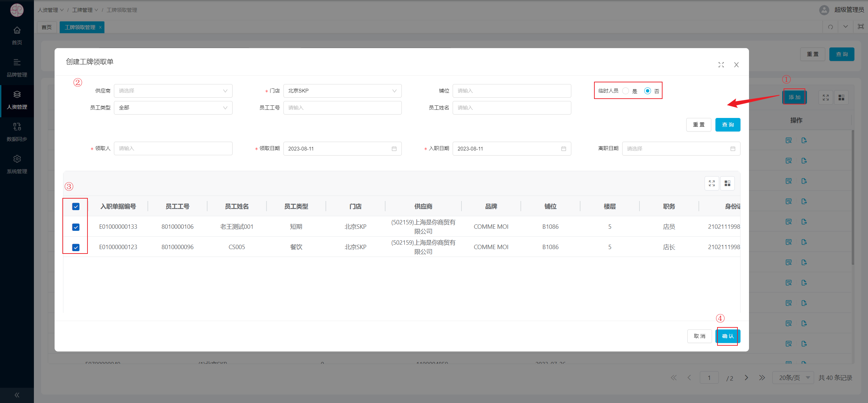868x403 pixels.
Task: Toggle select-all checkbox in table header
Action: [76, 206]
